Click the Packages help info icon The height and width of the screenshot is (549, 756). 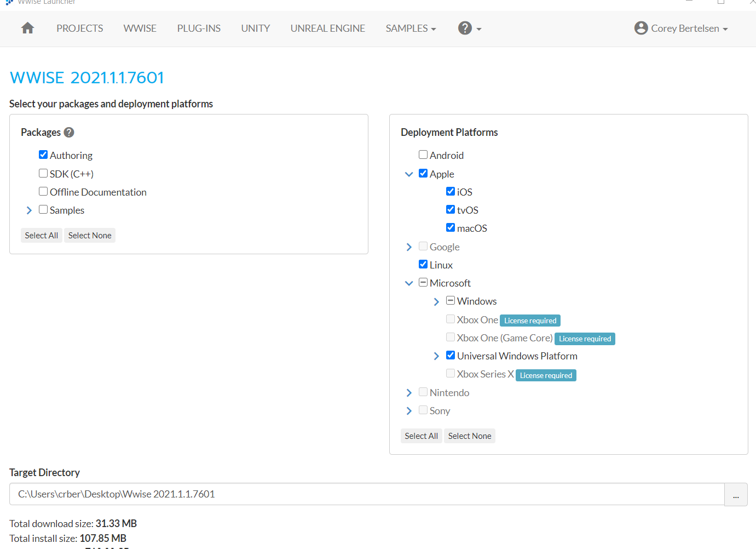click(69, 132)
